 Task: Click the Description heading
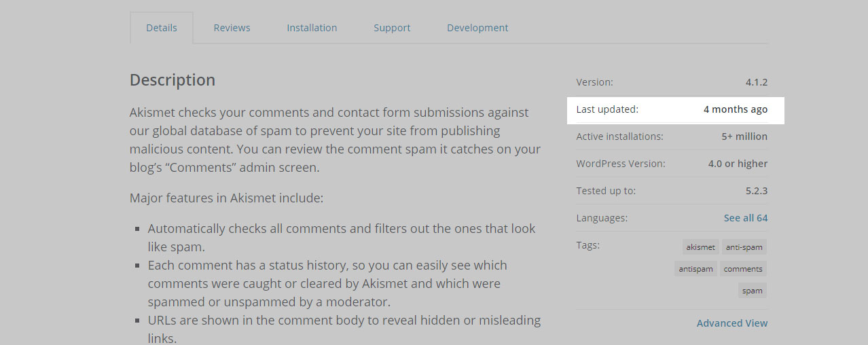click(x=173, y=80)
